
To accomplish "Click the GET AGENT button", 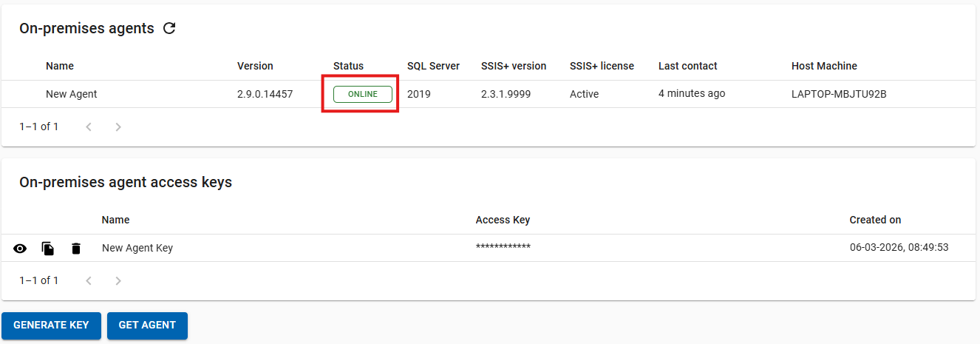I will pos(147,326).
